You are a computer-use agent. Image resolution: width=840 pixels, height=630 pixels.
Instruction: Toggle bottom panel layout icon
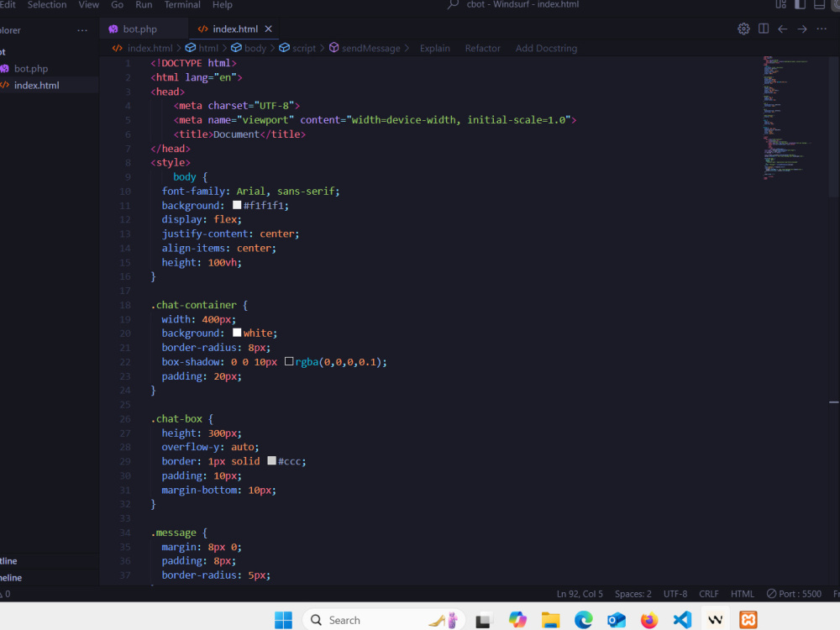pos(819,5)
